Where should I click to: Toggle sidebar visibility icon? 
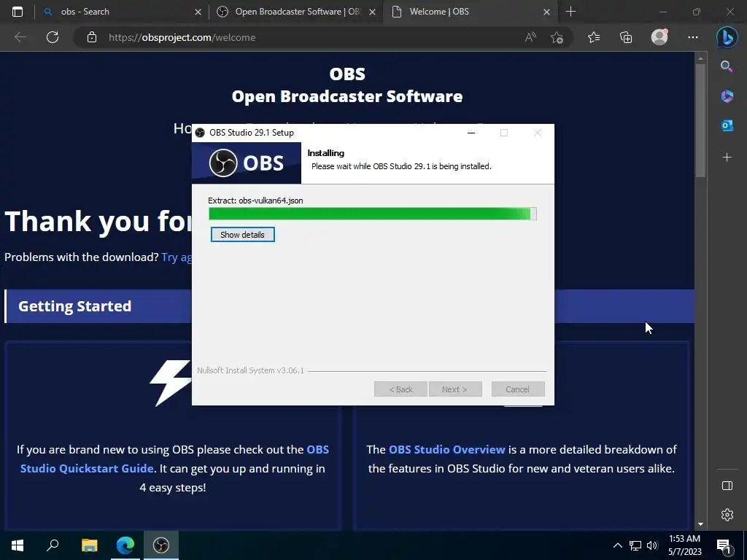[727, 486]
